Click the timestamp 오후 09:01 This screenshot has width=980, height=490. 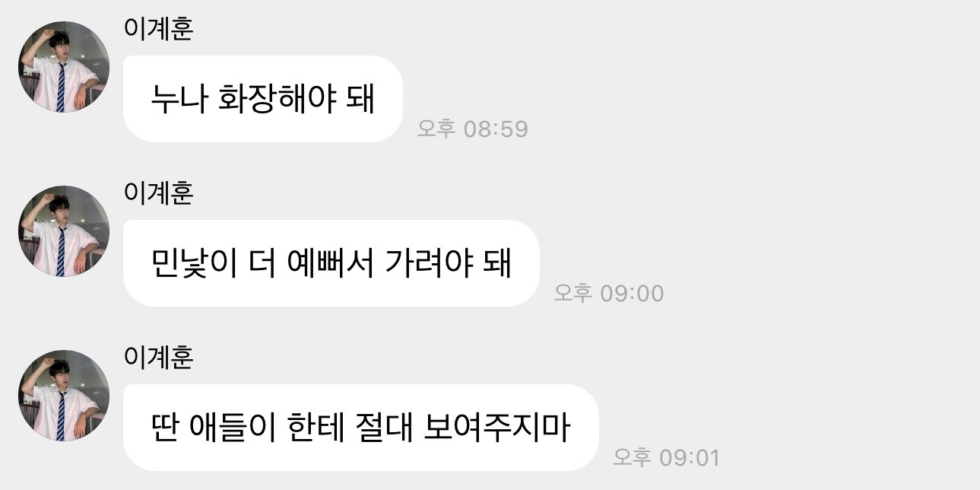point(666,457)
